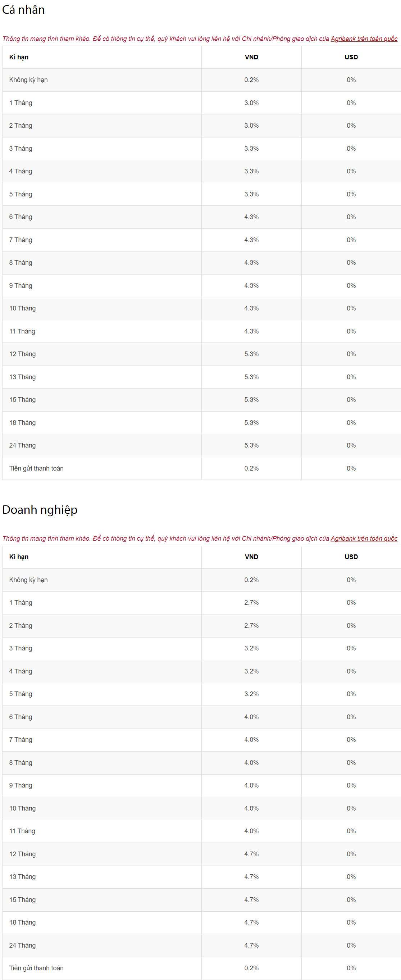The image size is (401, 980).
Task: Select "Không kỳ hạn" row in Cá nhân table
Action: (28, 80)
